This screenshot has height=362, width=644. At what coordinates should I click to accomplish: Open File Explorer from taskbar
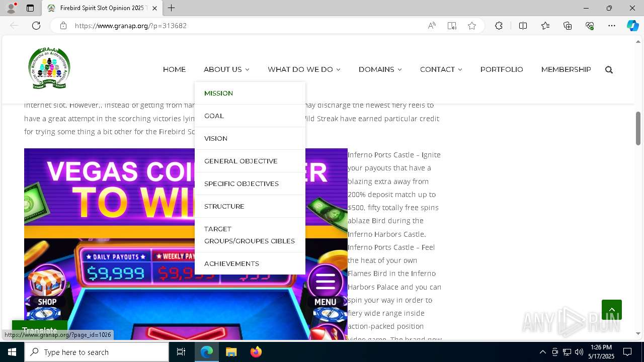click(x=231, y=352)
